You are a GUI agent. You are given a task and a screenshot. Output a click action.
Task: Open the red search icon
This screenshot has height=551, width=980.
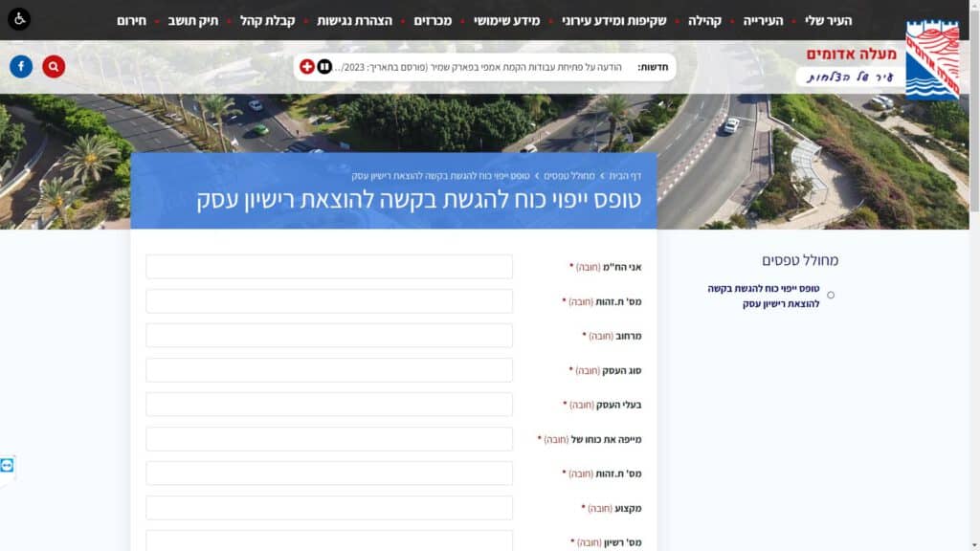click(54, 66)
